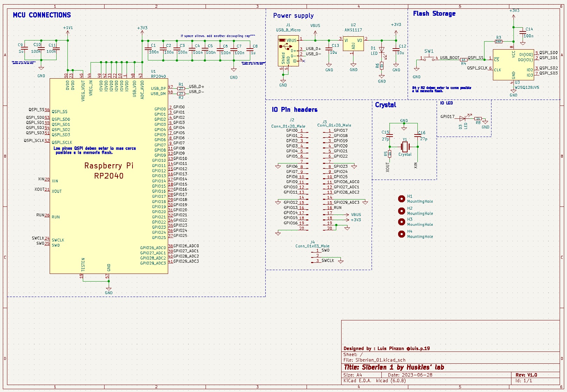Select the D1 LED symbol in Power supply
The image size is (567, 392).
382,51
